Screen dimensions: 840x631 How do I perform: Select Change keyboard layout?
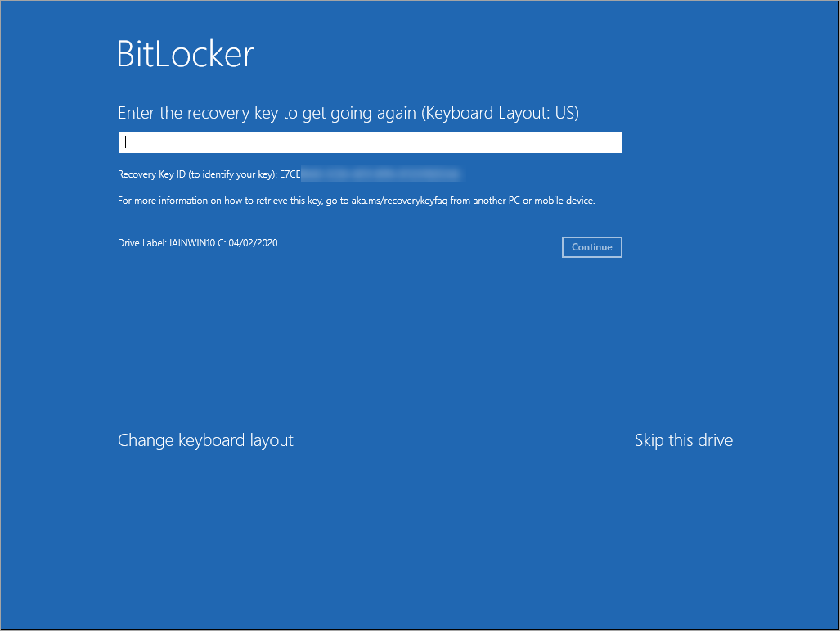click(206, 440)
